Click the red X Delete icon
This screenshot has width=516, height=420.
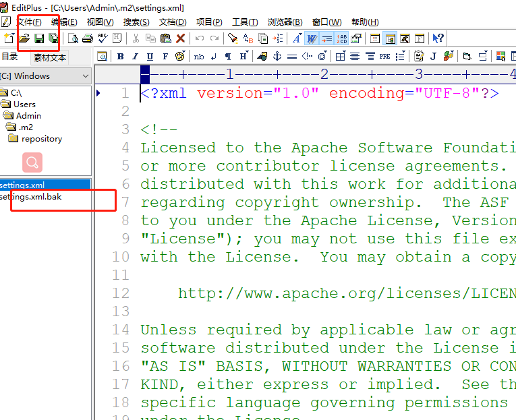tap(180, 38)
